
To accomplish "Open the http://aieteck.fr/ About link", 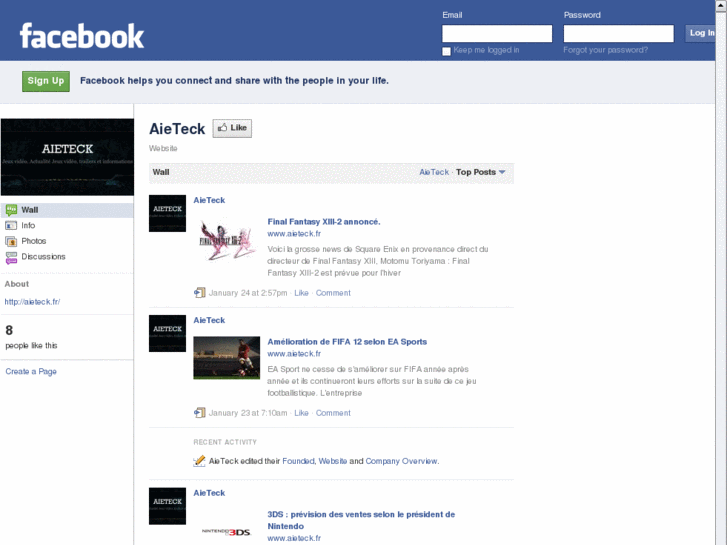I will click(32, 302).
